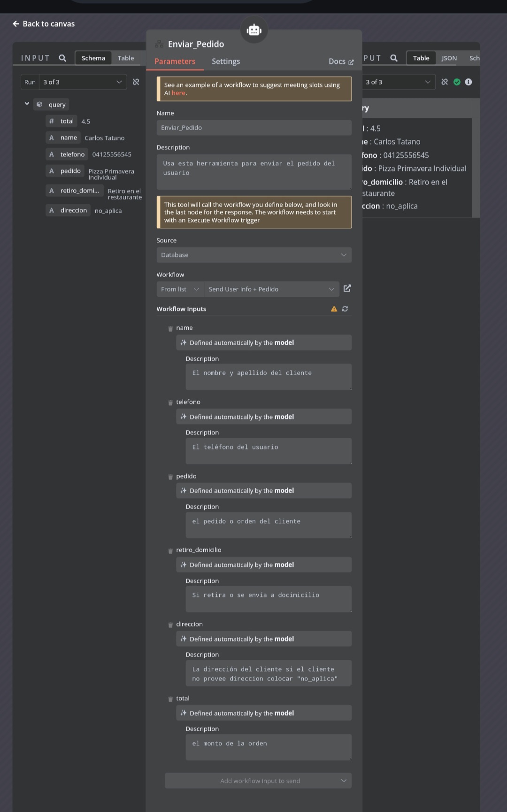The width and height of the screenshot is (507, 812).
Task: Follow the 'here' link in the notice
Action: tap(178, 93)
